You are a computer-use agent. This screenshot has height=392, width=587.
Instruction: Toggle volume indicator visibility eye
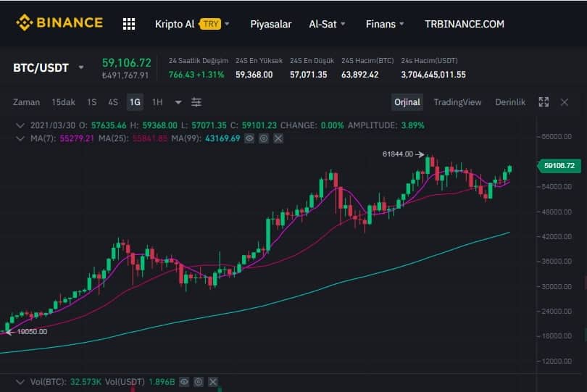[184, 381]
